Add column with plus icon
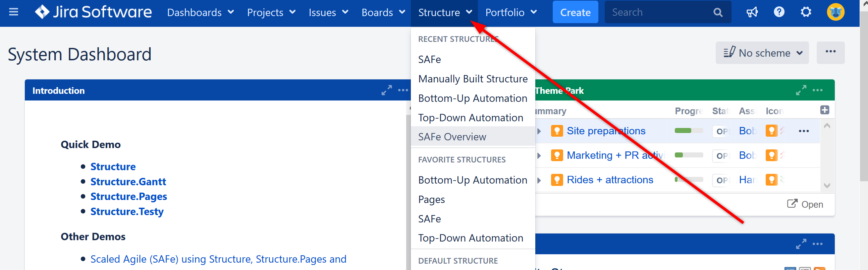Viewport: 868px width, 270px height. tap(824, 110)
